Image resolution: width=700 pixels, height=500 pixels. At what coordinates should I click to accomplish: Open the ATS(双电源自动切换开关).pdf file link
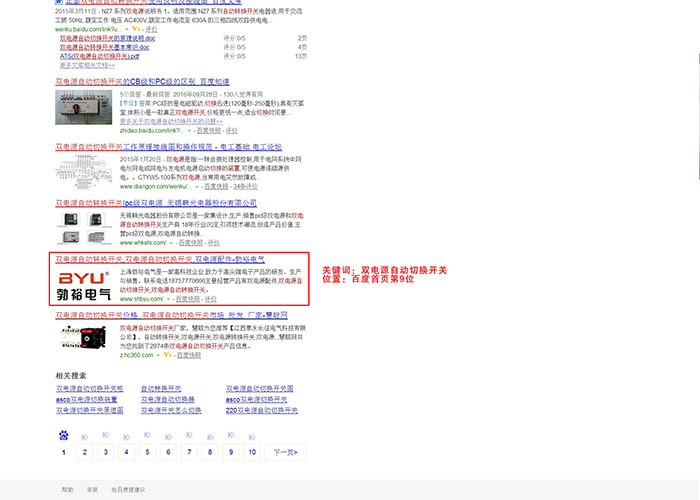tap(100, 56)
